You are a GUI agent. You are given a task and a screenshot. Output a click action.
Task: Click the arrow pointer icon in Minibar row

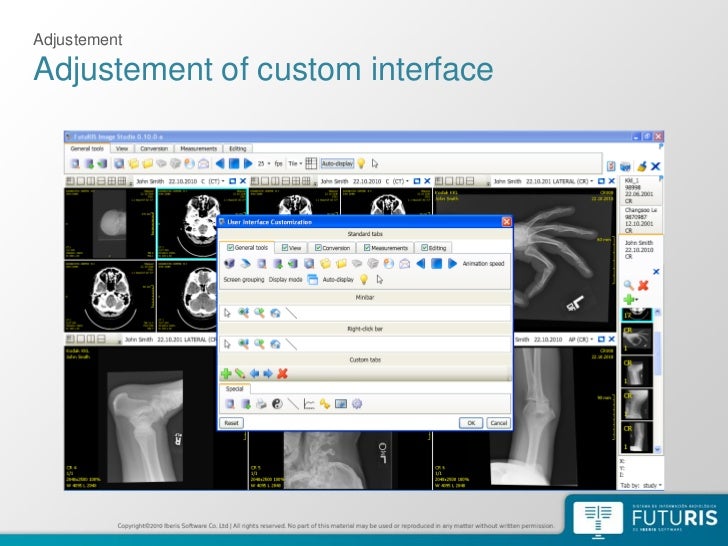(227, 313)
